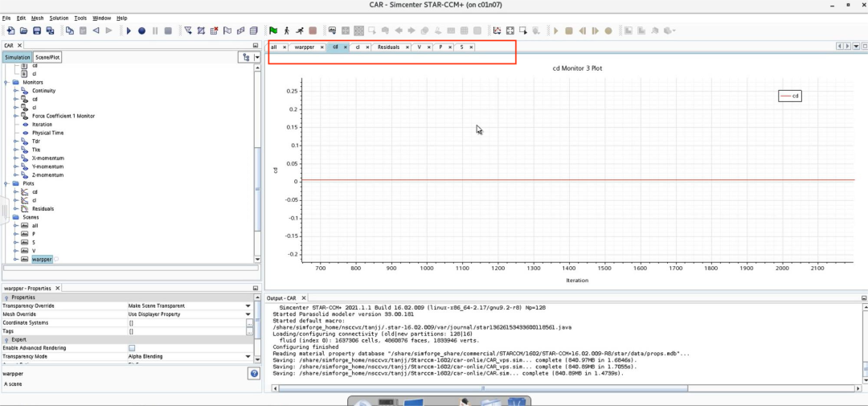Step the solver with the walking man icon
Screen dimensions: 868x406
(286, 31)
